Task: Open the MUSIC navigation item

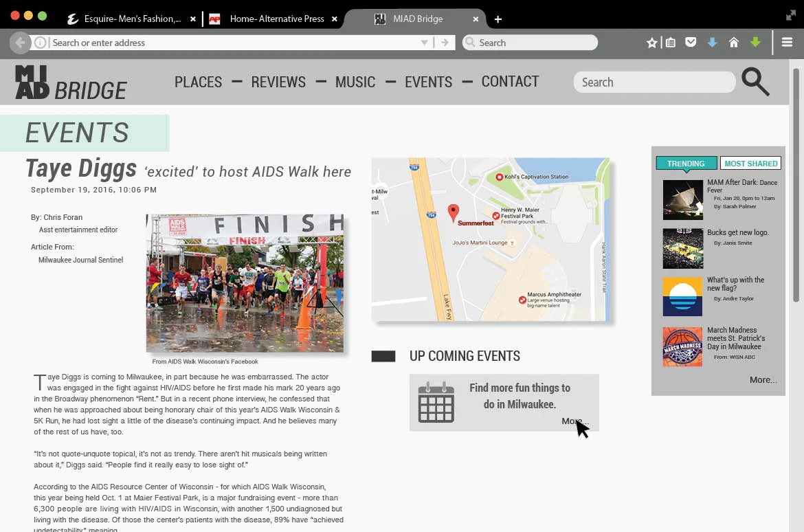Action: [x=355, y=82]
